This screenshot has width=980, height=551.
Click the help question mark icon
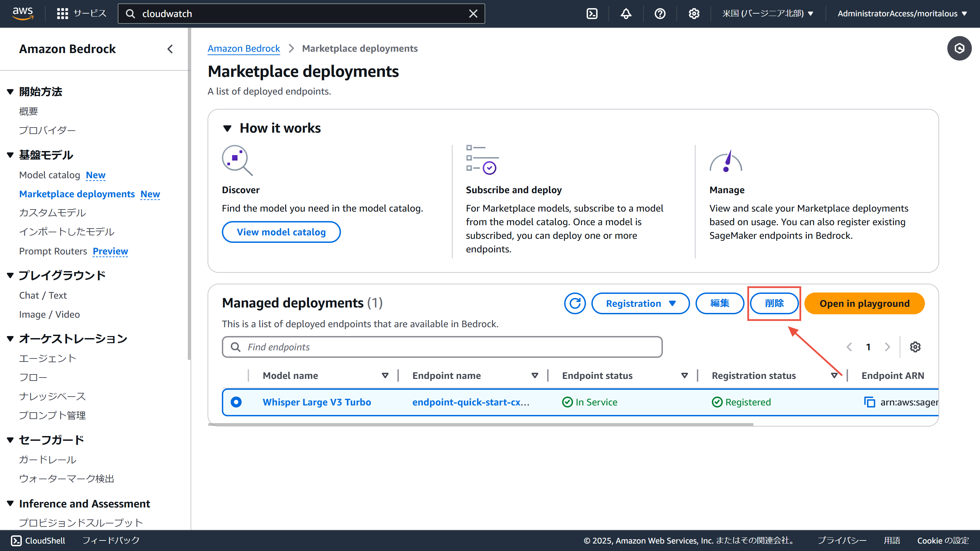coord(660,14)
